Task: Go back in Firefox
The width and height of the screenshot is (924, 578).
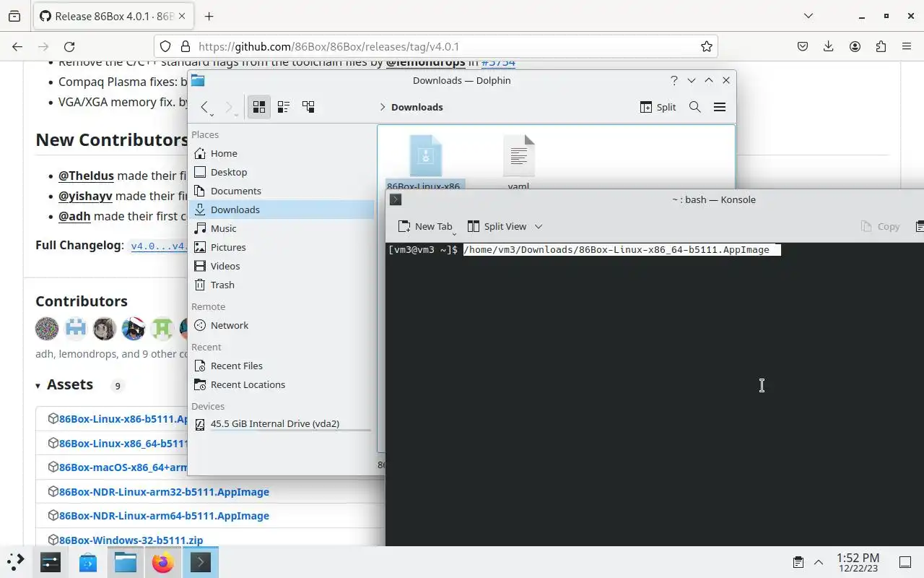Action: click(17, 46)
